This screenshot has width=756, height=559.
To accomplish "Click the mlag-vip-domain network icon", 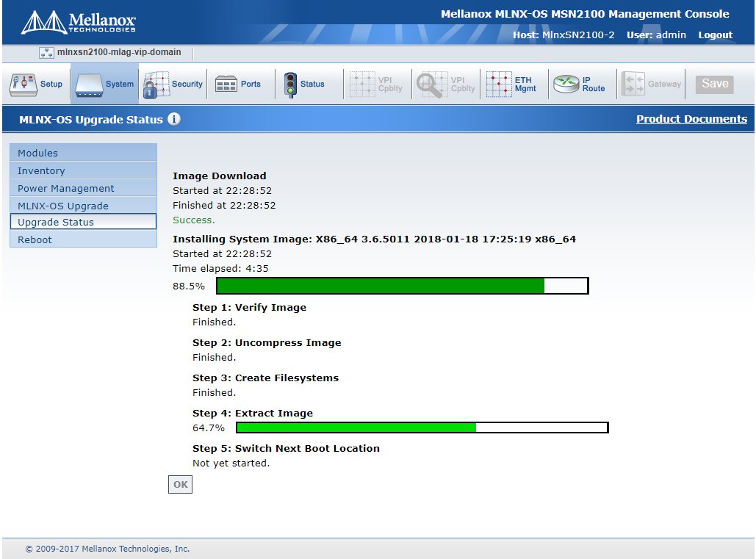I will pyautogui.click(x=46, y=53).
